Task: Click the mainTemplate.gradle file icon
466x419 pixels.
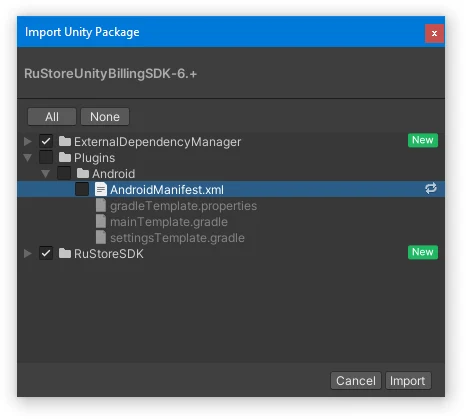Action: [x=101, y=221]
